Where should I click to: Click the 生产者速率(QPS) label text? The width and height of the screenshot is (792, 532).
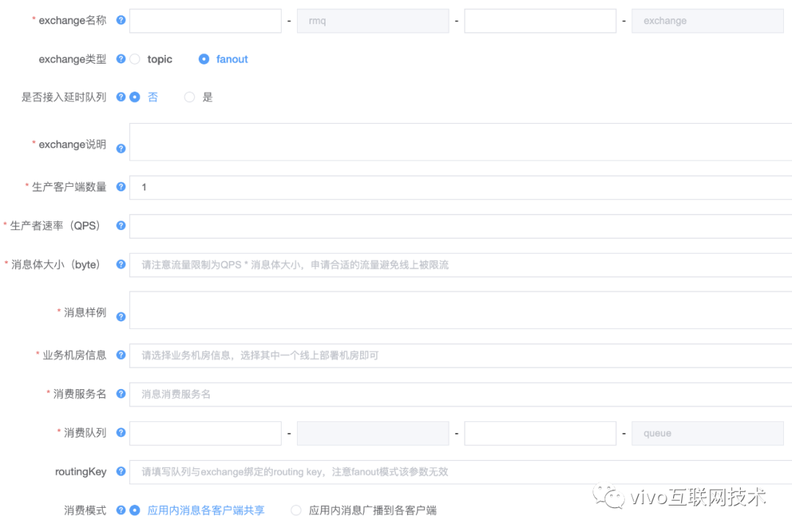55,226
